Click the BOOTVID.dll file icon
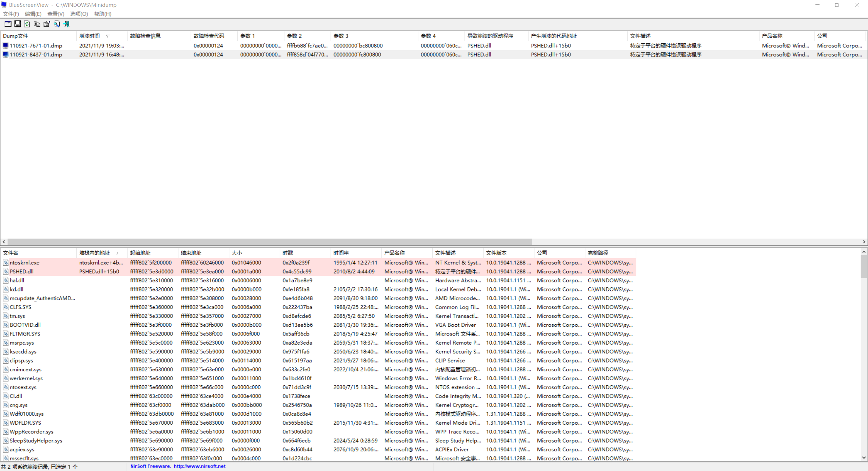Viewport: 868px width, 471px height. click(6, 325)
